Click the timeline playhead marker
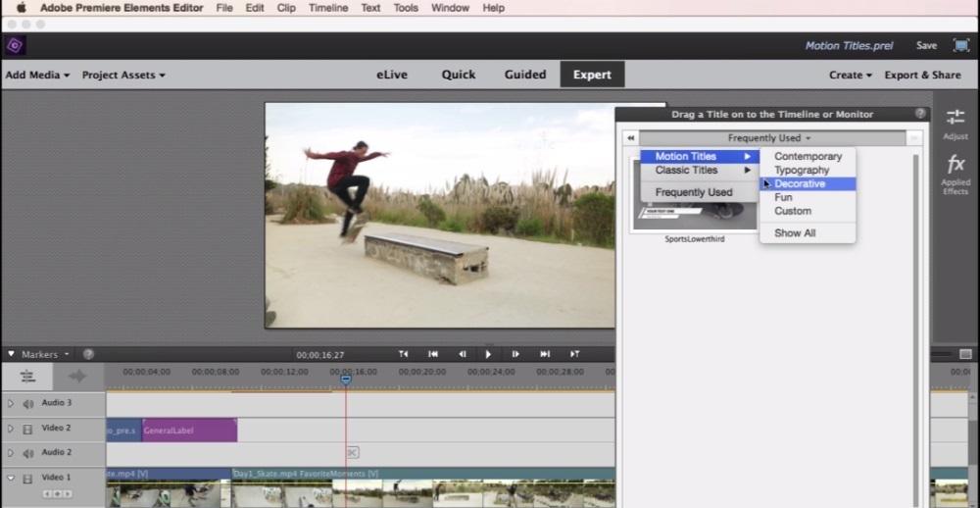This screenshot has height=508, width=980. tap(346, 379)
